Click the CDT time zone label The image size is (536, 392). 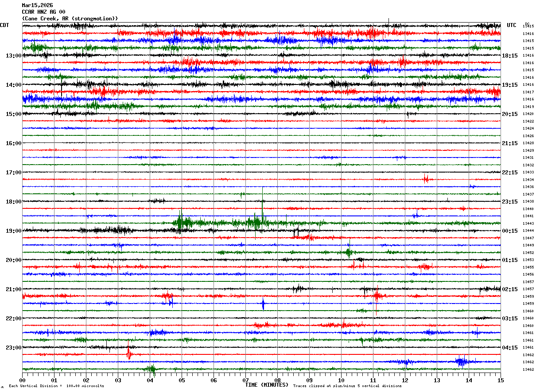(x=5, y=25)
